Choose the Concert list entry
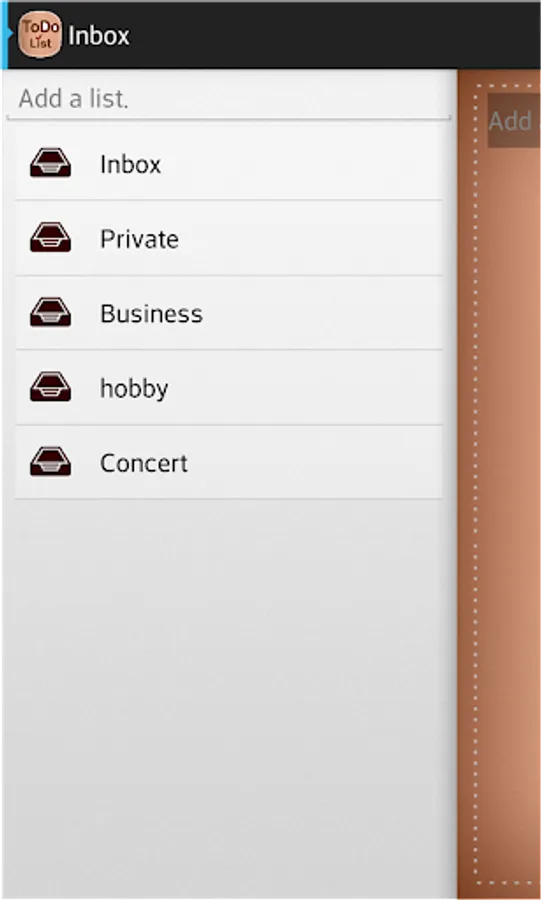541x900 pixels. click(x=229, y=462)
